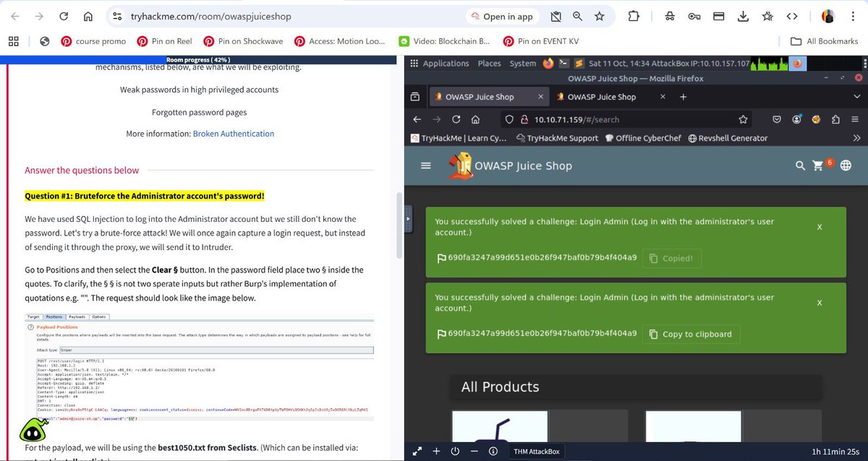Open the course promo bookmark

click(93, 41)
